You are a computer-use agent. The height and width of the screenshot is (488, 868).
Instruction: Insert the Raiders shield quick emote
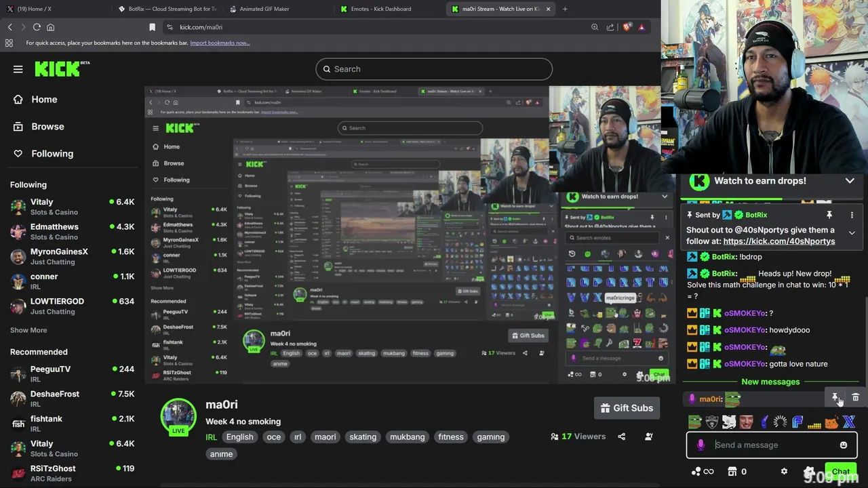pyautogui.click(x=711, y=422)
